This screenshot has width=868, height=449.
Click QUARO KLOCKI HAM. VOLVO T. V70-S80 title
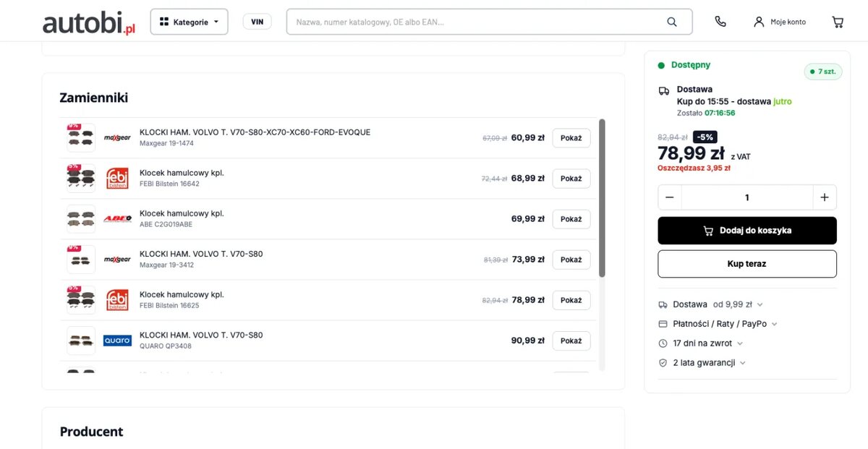point(201,335)
